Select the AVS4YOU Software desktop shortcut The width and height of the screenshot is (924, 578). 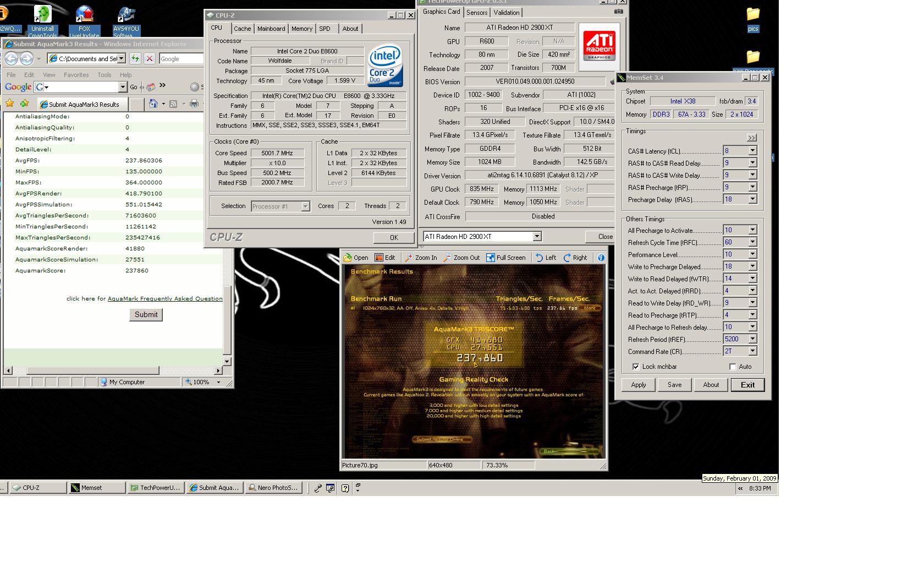pos(126,22)
